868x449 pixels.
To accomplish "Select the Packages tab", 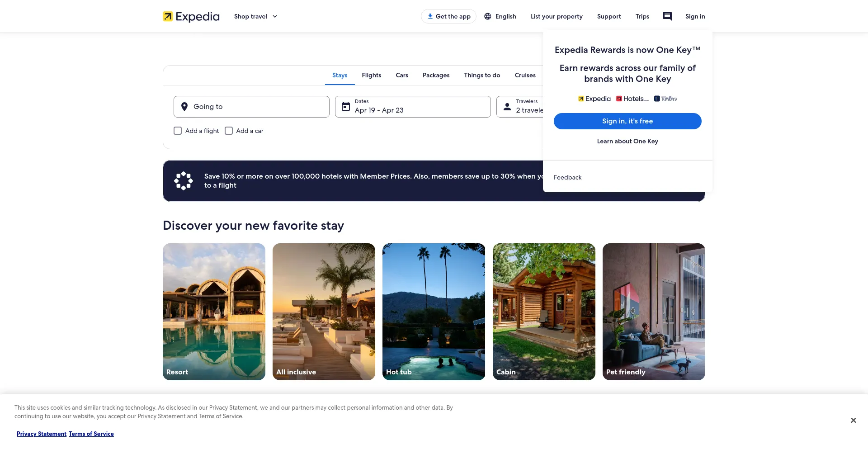I will [x=436, y=76].
